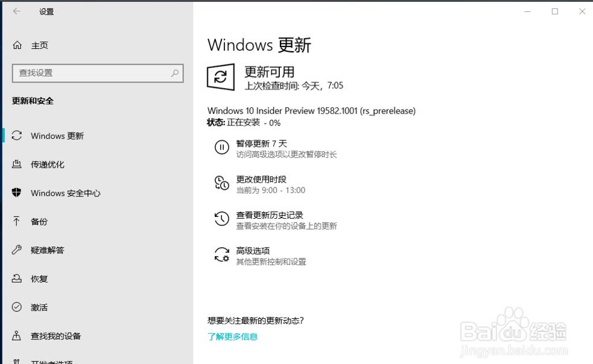593x364 pixels.
Task: Click the 状态: 正在安装 - 0% text
Action: [x=244, y=122]
